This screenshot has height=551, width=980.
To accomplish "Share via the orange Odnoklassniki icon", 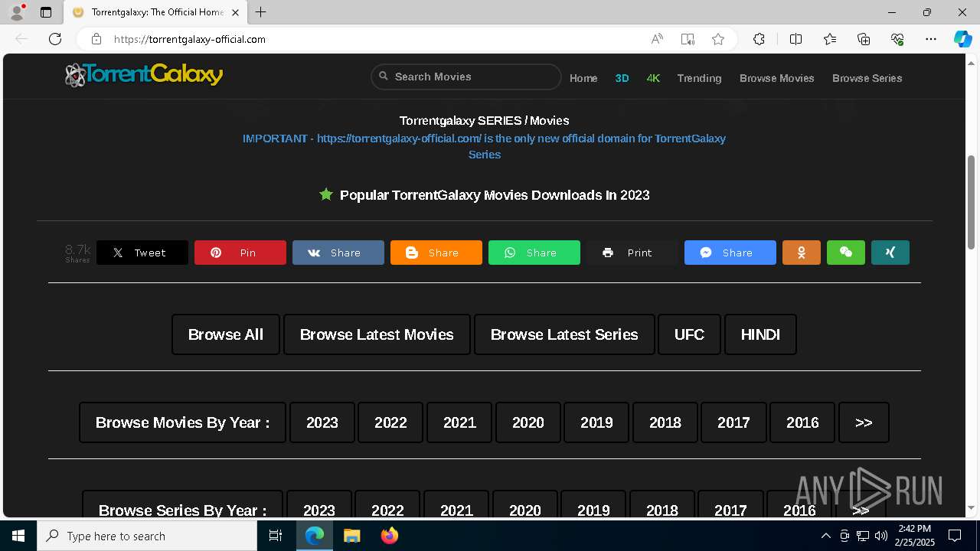I will coord(802,253).
